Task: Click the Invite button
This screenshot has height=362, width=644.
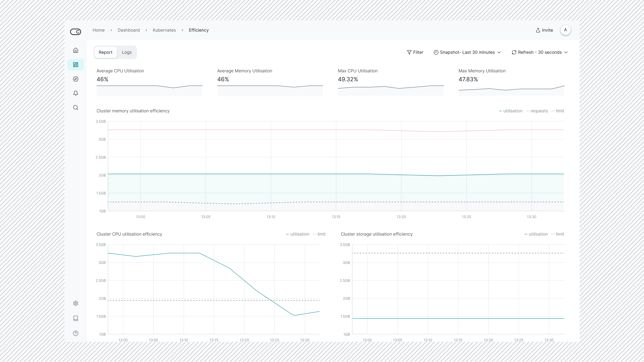Action: coord(544,30)
